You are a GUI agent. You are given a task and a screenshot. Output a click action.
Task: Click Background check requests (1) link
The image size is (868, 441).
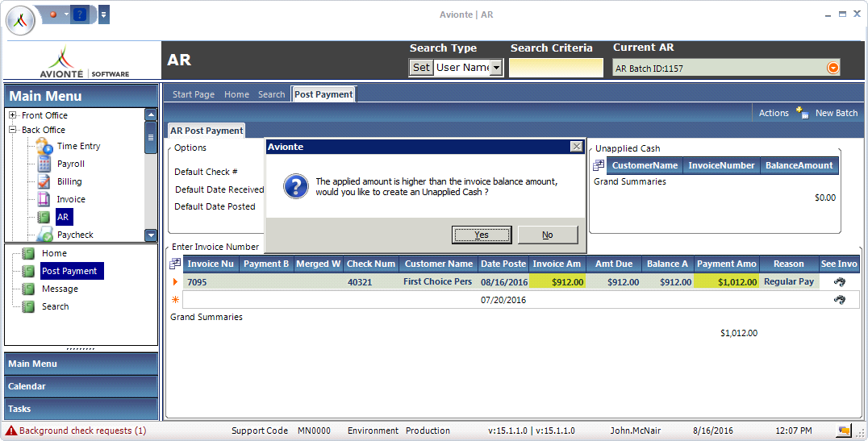(x=82, y=431)
